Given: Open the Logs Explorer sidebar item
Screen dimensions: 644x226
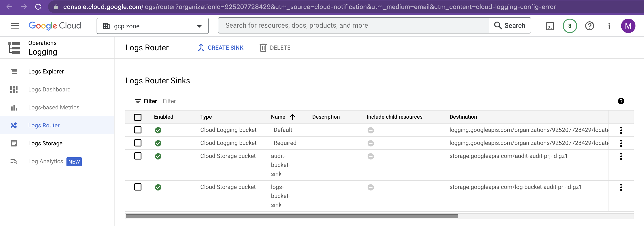Looking at the screenshot, I should point(46,71).
